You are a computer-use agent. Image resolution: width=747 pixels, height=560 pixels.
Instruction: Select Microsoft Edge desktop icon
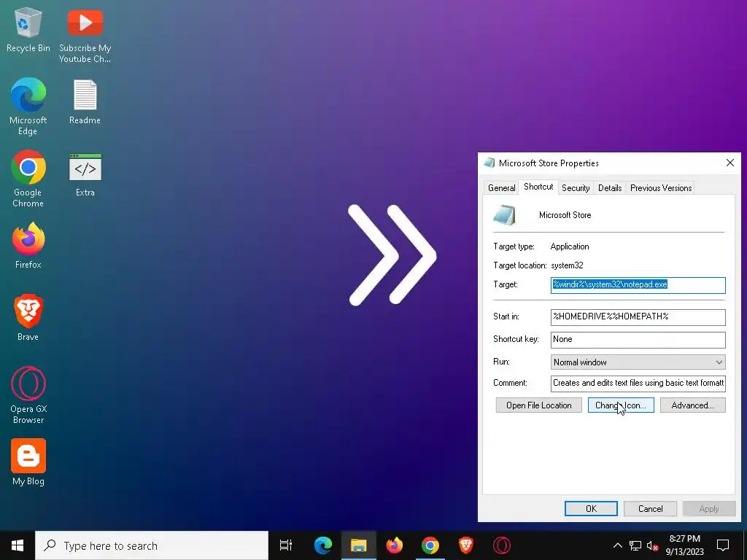pos(28,106)
